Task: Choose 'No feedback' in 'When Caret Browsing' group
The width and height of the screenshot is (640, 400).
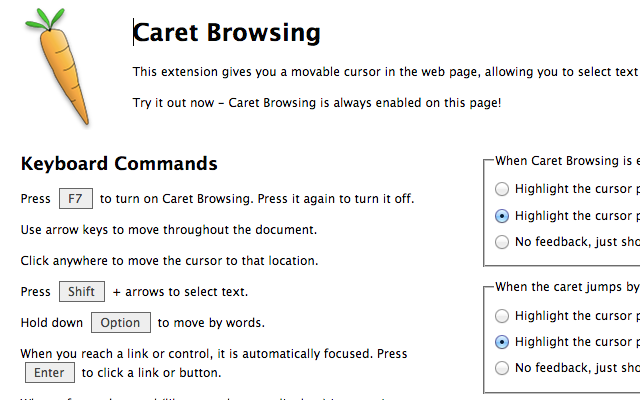Action: click(502, 241)
